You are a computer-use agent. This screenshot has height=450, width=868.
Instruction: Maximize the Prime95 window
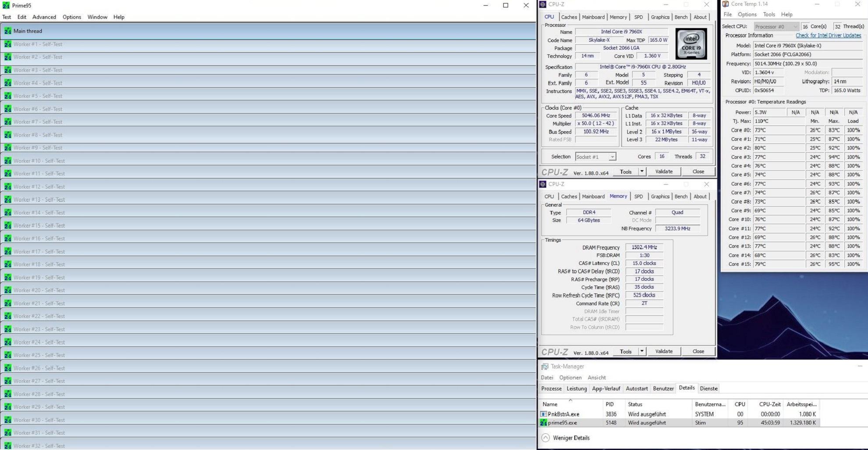[505, 5]
